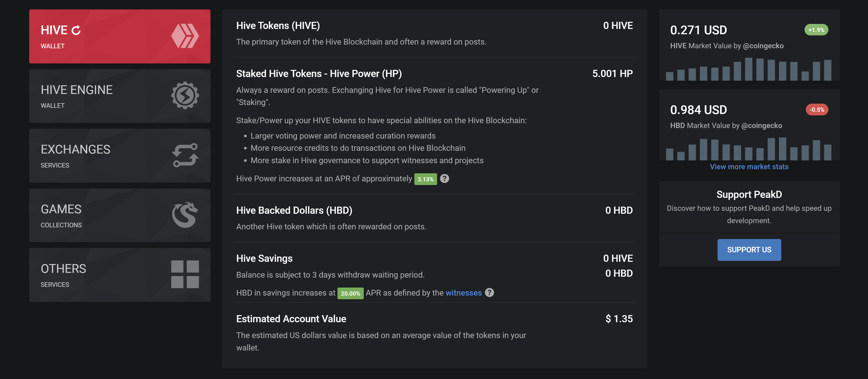
Task: Open the help icon next to 3.13% APR
Action: pyautogui.click(x=444, y=178)
